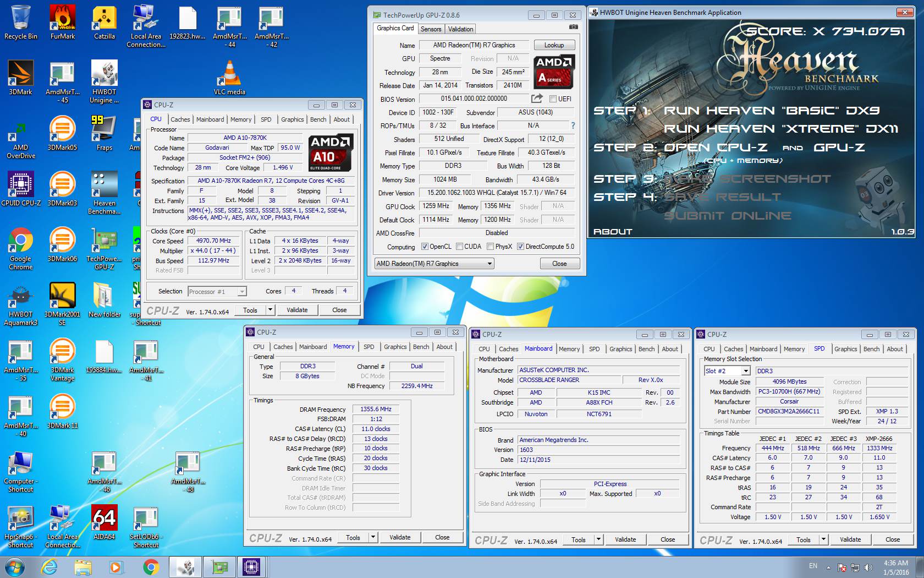Screen dimensions: 924x578
Task: Open the Recycle Bin desktop icon
Action: tap(21, 22)
